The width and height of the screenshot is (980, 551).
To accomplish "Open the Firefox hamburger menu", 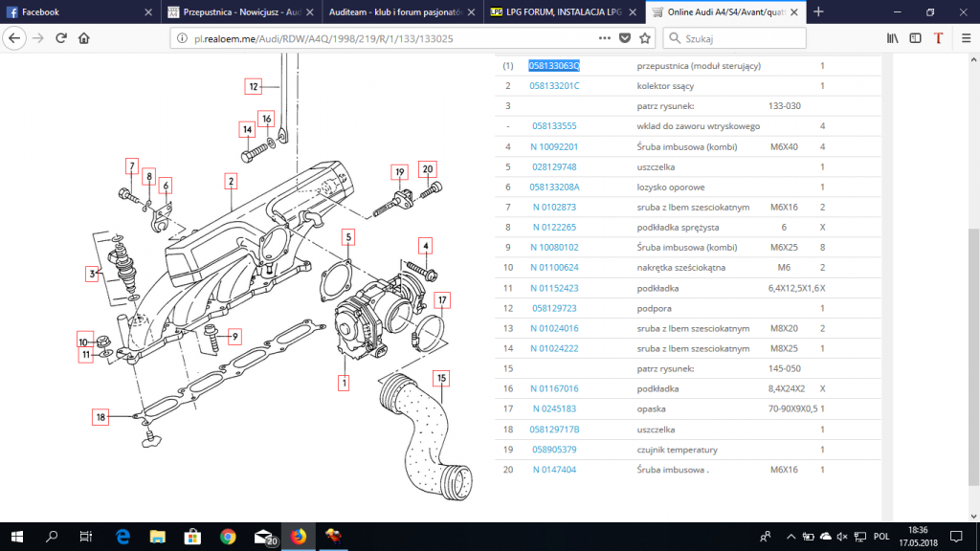I will 966,38.
